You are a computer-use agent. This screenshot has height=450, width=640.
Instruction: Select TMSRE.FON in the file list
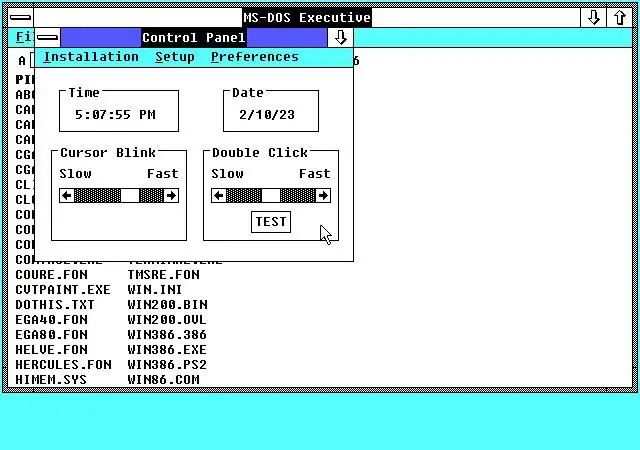point(164,274)
